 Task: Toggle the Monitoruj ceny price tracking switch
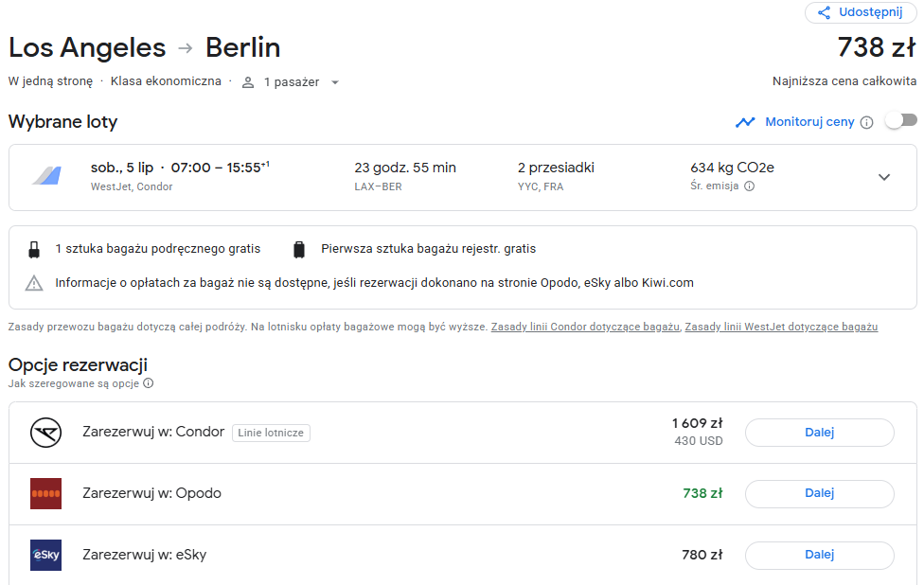[901, 121]
